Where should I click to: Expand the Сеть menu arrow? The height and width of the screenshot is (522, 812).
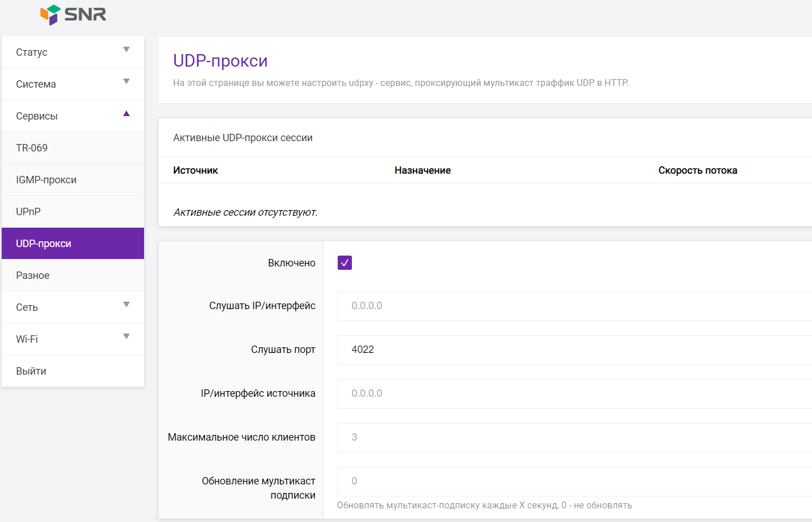(126, 305)
